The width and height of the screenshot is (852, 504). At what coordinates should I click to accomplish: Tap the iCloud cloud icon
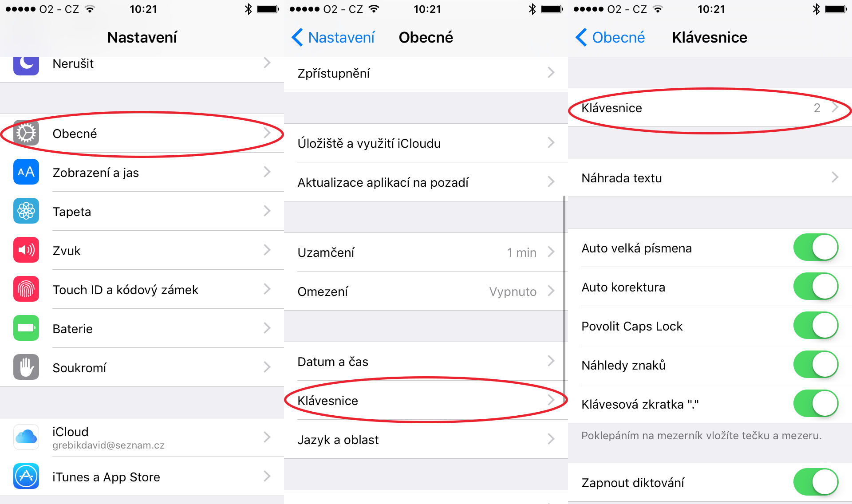pyautogui.click(x=26, y=437)
